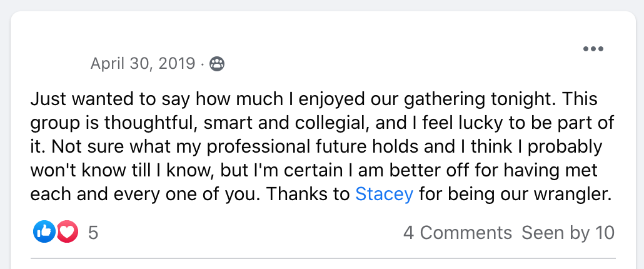This screenshot has height=269, width=644.
Task: Show who is in Seen by 10
Action: 568,233
